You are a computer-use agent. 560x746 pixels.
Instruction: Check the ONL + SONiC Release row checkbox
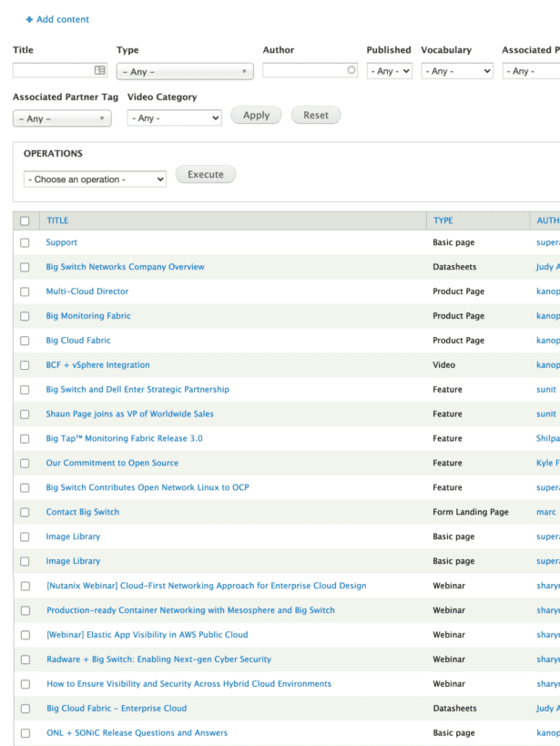click(25, 733)
